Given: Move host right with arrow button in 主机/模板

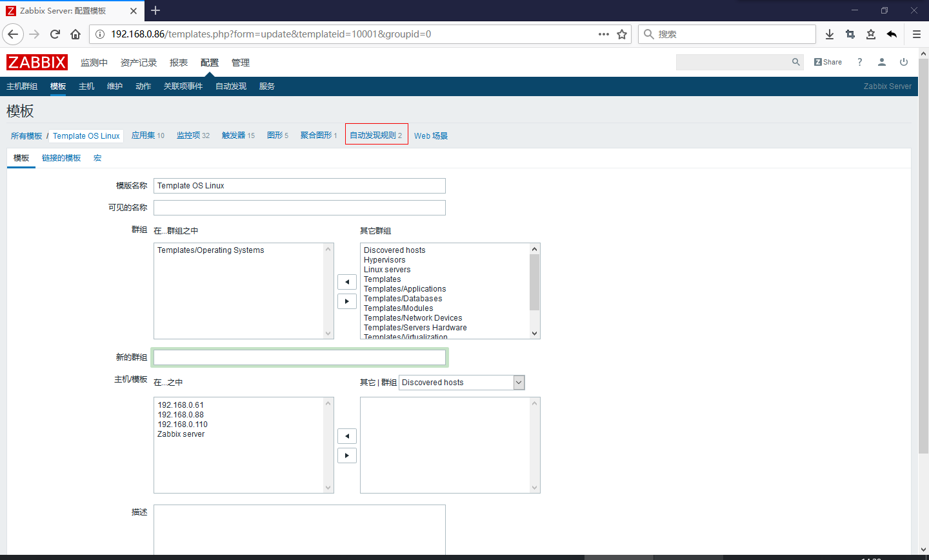Looking at the screenshot, I should click(x=347, y=455).
